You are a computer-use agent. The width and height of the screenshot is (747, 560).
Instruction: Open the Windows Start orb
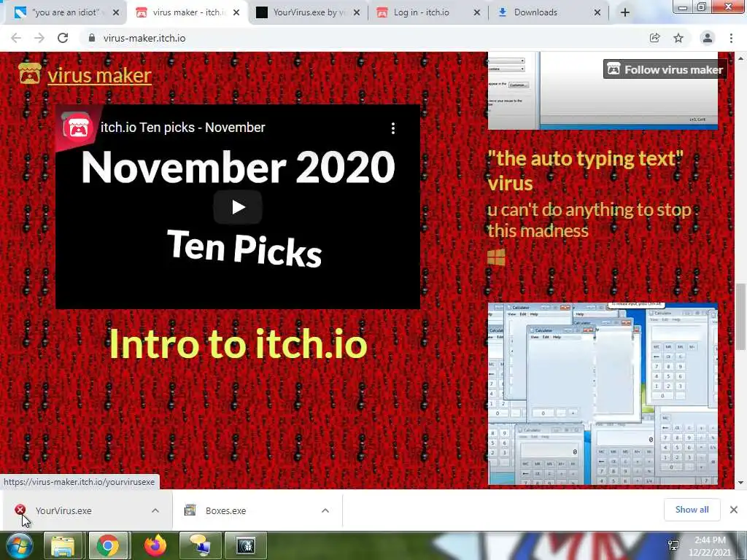coord(20,545)
